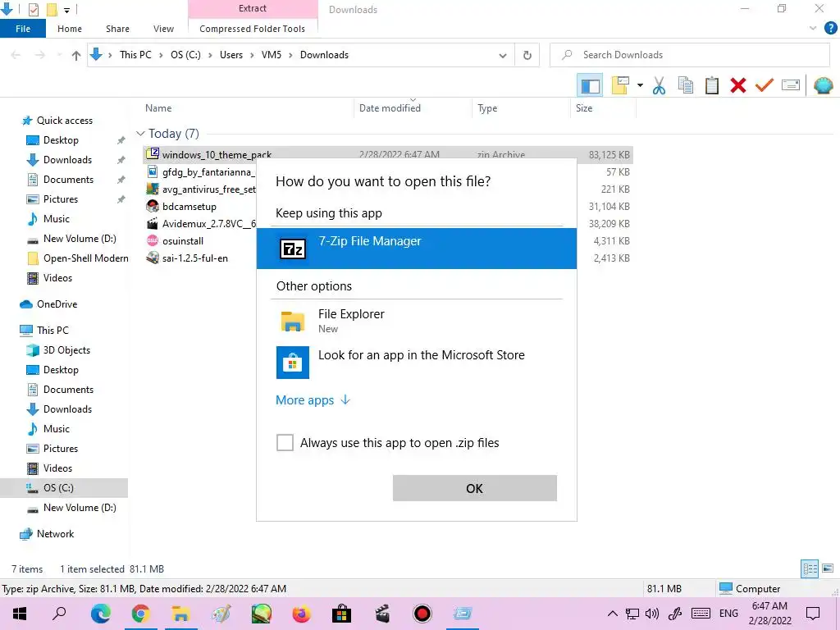
Task: Sort by Name column header
Action: click(x=158, y=108)
